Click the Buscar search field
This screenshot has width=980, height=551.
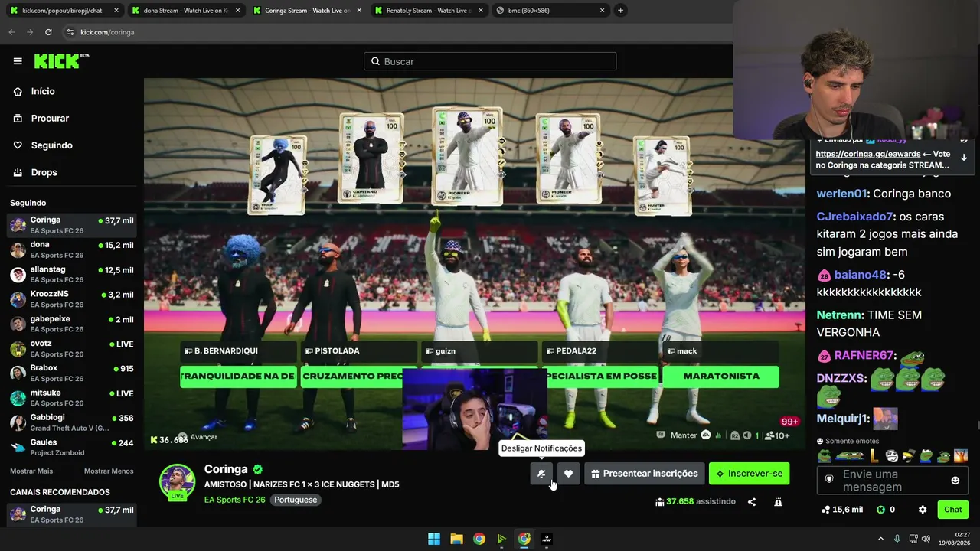490,61
